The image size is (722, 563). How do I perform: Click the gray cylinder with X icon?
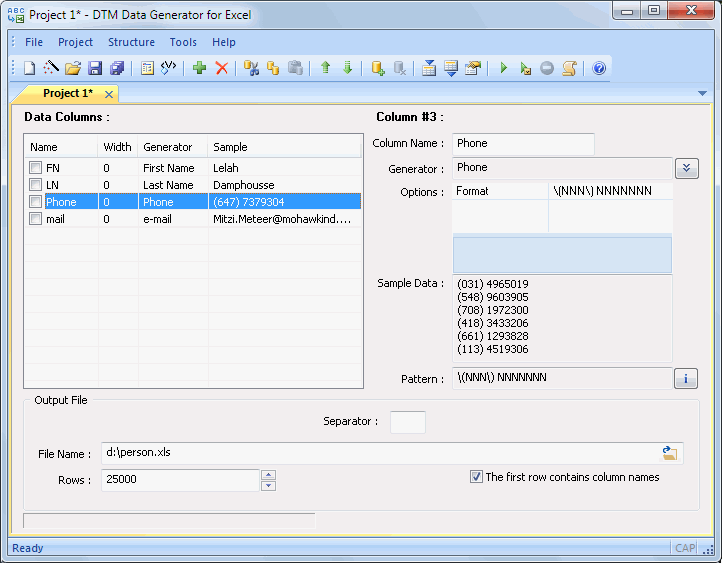pos(400,68)
